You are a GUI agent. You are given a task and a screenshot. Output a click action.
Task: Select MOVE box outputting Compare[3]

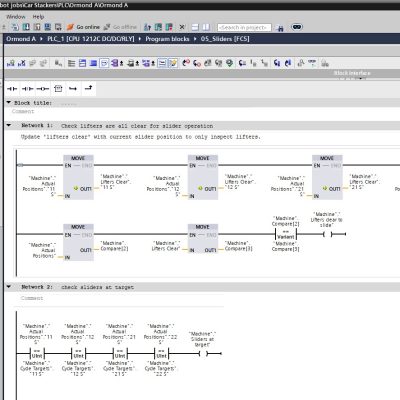[x=203, y=238]
